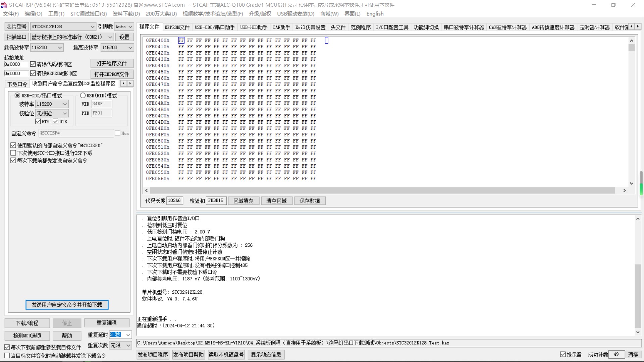
Task: Click 保存数据 button
Action: coord(310,201)
